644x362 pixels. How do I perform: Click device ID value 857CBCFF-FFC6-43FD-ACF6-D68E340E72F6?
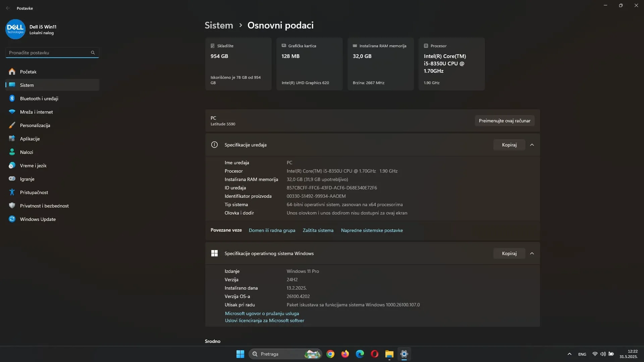click(332, 188)
